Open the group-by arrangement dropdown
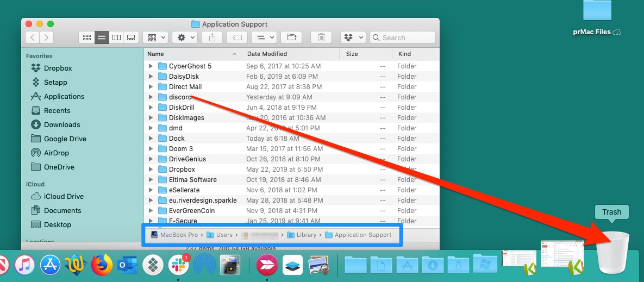 click(x=155, y=37)
